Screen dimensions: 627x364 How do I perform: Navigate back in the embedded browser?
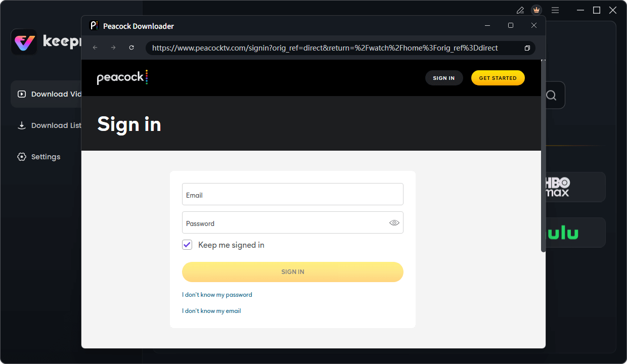click(x=95, y=48)
